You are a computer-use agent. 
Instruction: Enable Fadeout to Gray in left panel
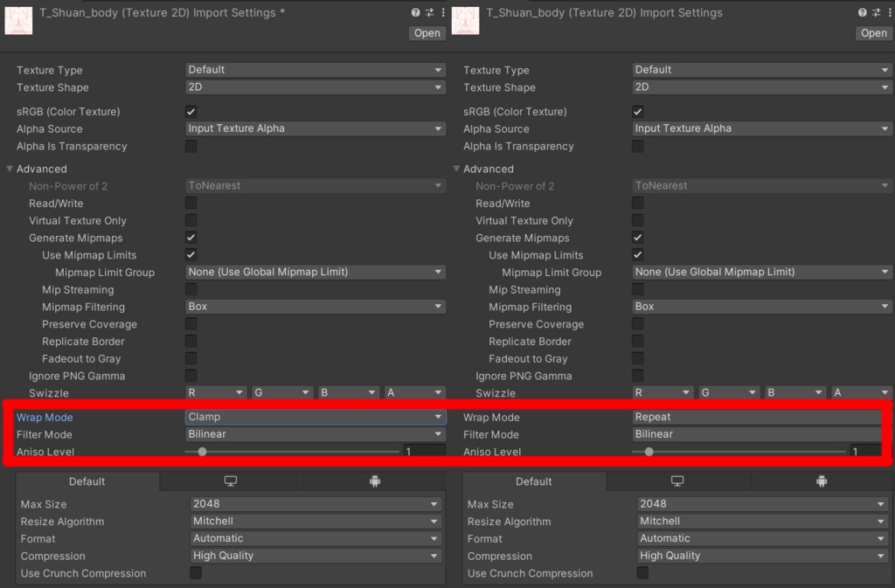[x=191, y=358]
